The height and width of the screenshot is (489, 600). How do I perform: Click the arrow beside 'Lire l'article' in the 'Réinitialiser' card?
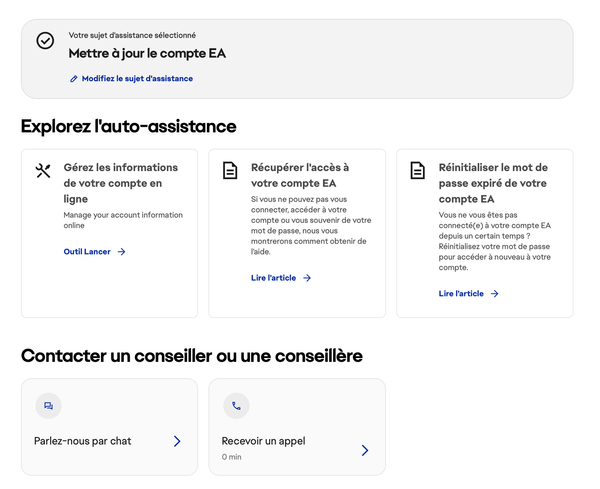click(495, 293)
